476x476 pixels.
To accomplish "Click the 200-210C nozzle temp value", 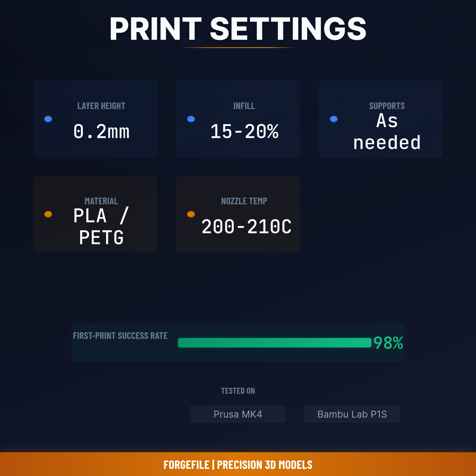I will [246, 227].
